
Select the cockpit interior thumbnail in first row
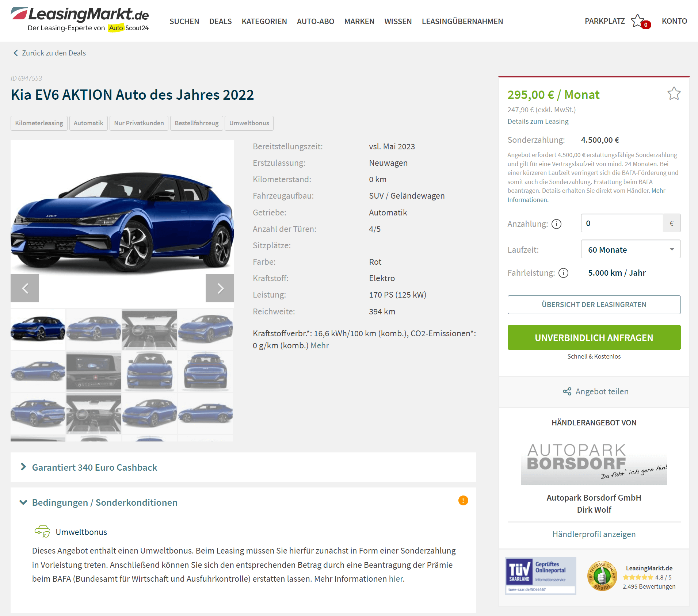coord(150,329)
